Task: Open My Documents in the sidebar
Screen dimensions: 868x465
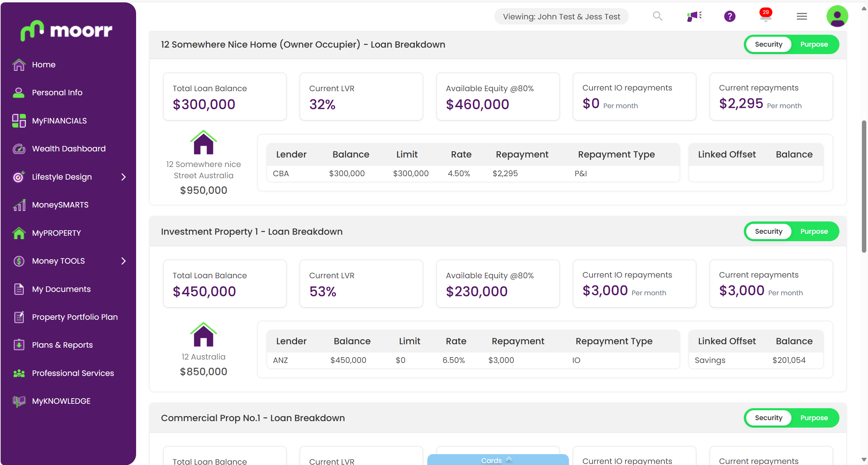Action: (61, 289)
